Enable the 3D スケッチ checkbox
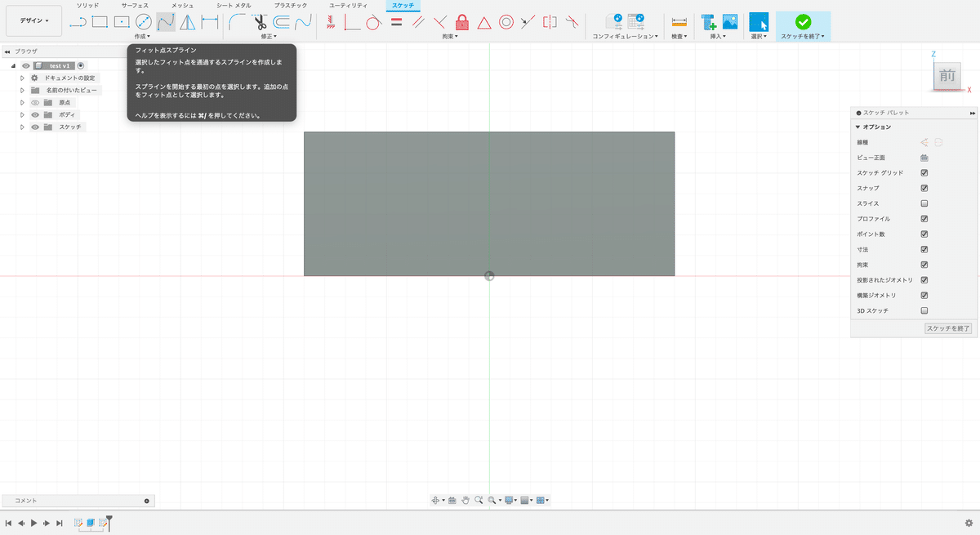980x535 pixels. coord(924,310)
